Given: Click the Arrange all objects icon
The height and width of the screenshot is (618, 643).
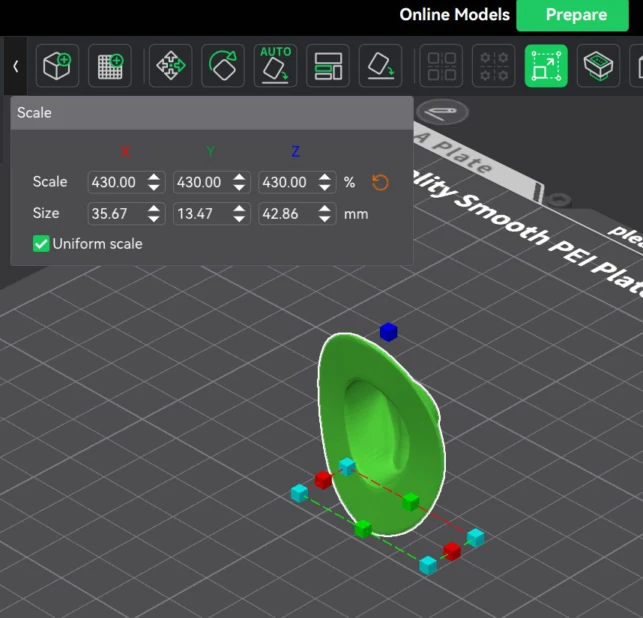Looking at the screenshot, I should [x=328, y=66].
